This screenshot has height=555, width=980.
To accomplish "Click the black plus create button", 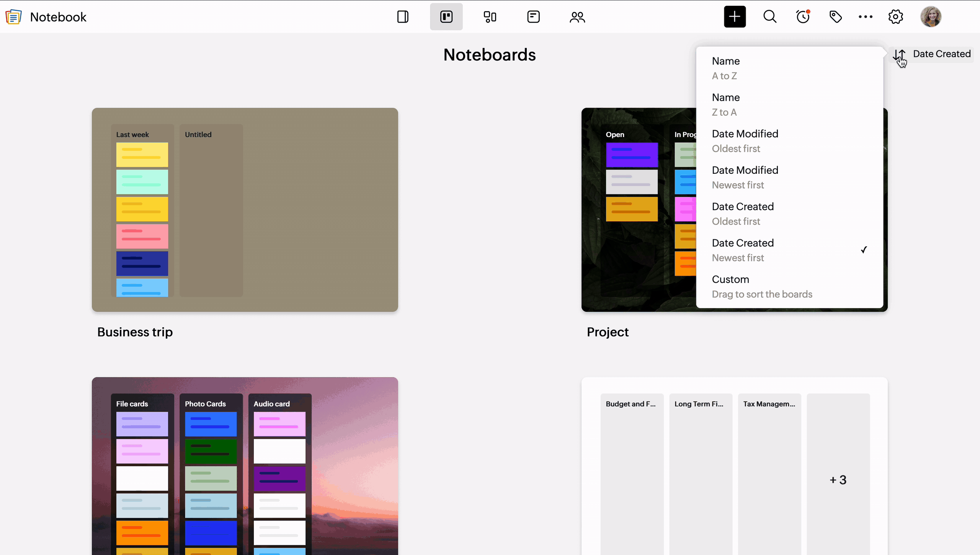I will tap(735, 17).
